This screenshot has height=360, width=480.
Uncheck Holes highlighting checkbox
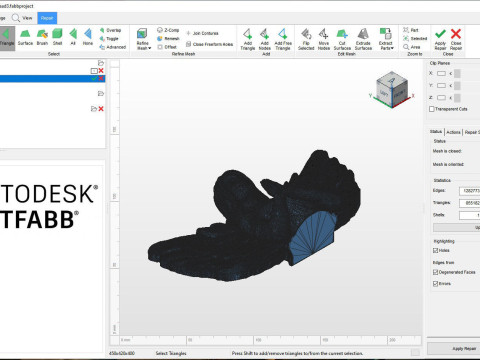pyautogui.click(x=435, y=250)
